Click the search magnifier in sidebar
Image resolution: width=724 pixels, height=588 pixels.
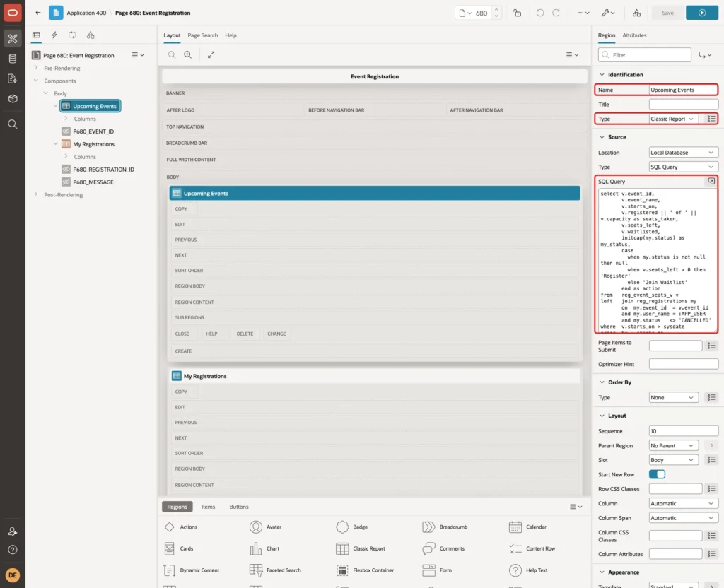point(13,124)
